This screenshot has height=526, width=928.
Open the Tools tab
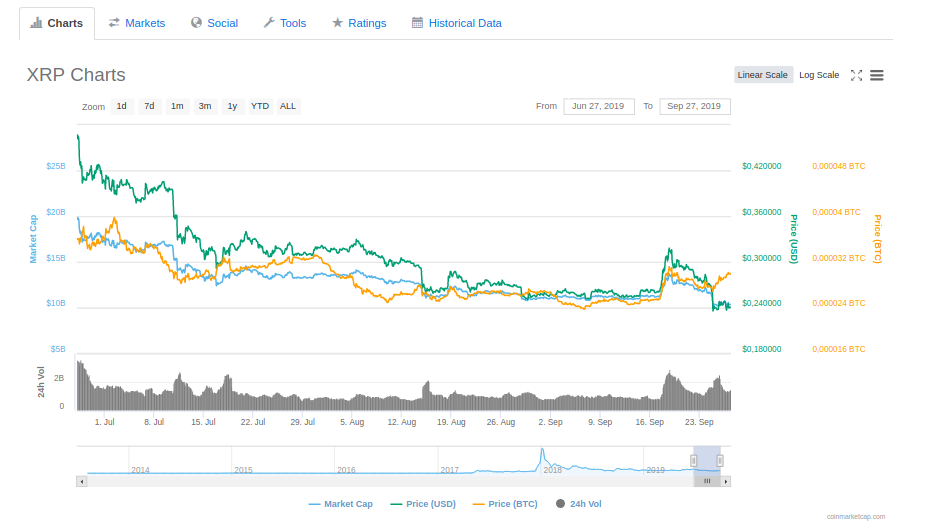285,23
